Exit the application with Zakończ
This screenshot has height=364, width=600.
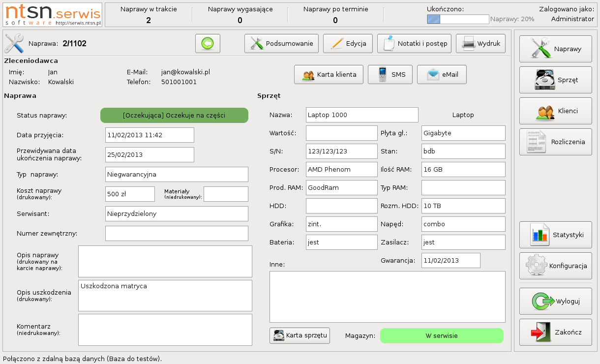[556, 332]
